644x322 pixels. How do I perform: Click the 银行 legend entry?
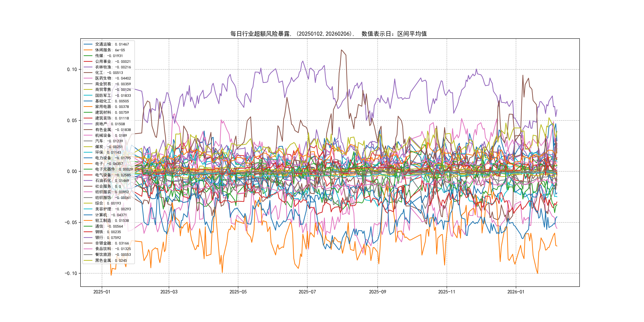click(108, 238)
